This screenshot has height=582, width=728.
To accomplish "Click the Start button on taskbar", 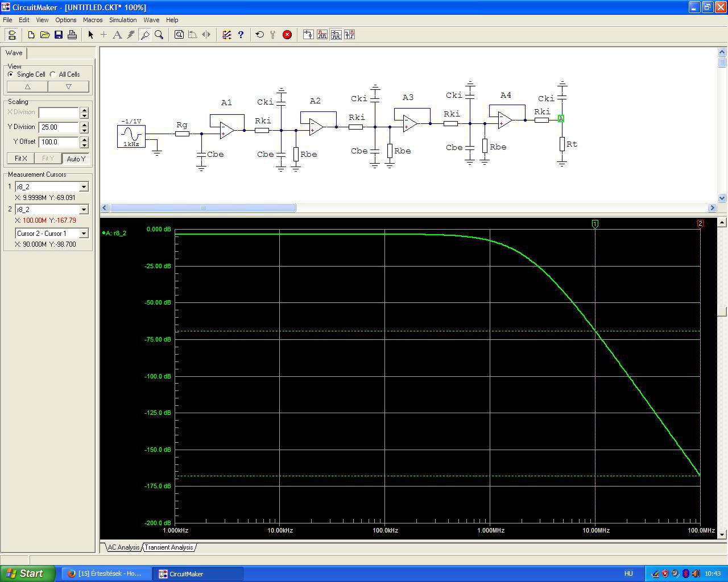I will click(27, 573).
